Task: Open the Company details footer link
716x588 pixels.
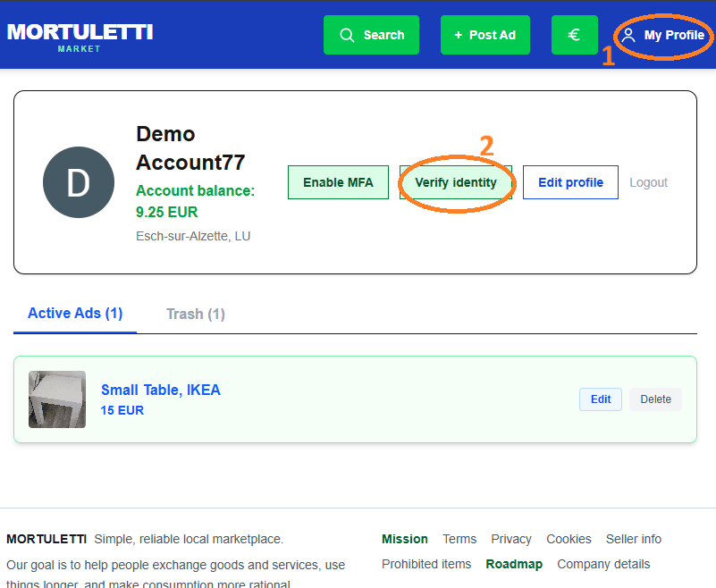Action: (603, 564)
